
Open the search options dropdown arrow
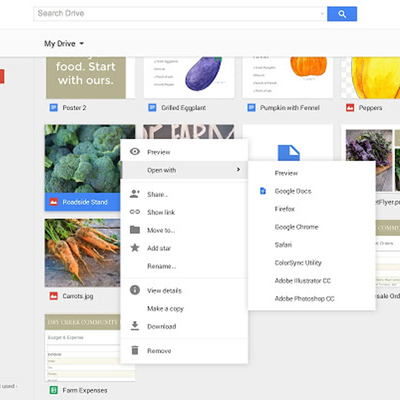pos(322,14)
